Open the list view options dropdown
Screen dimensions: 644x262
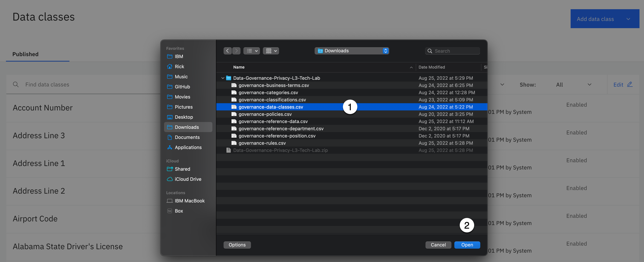[252, 51]
